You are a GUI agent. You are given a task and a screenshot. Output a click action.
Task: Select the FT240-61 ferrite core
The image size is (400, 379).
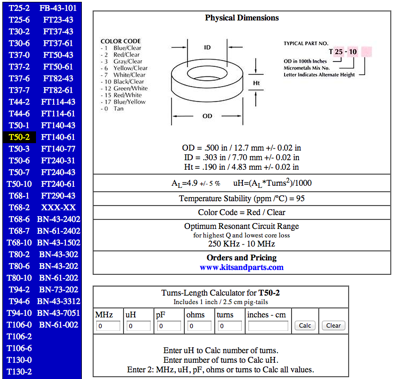click(x=58, y=184)
